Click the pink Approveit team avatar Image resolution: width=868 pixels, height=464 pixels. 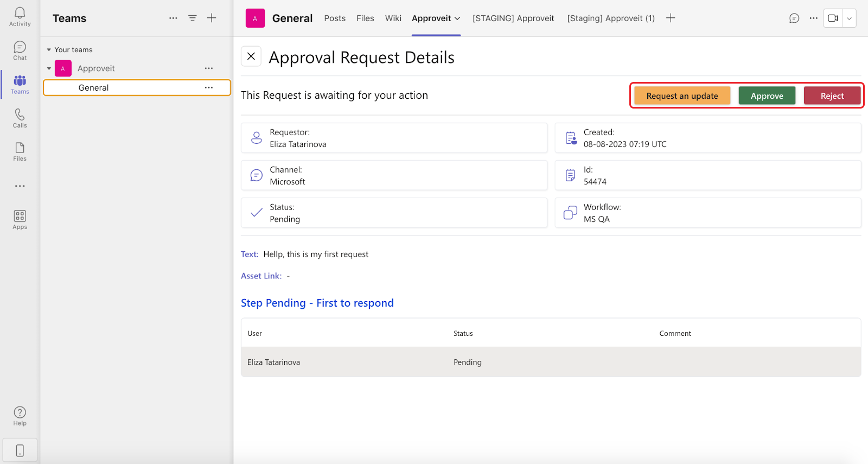pos(63,68)
